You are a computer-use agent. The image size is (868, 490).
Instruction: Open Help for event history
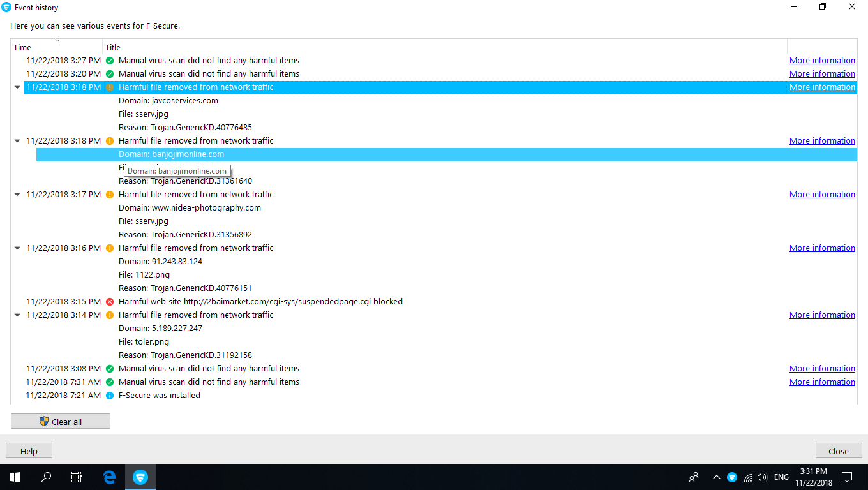pos(29,451)
